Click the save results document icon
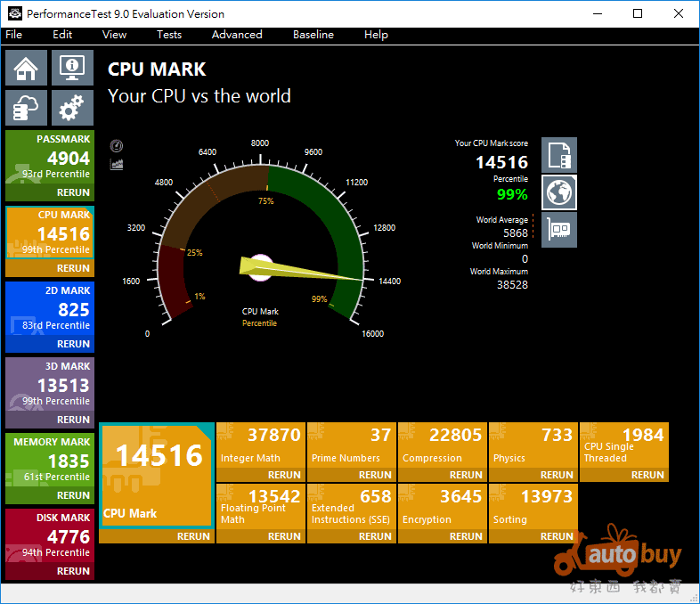 click(559, 155)
